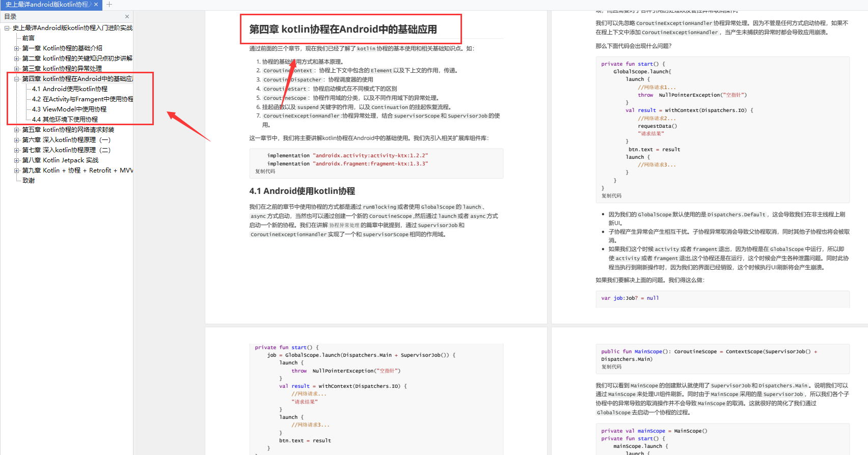Collapse the root 史上最详Android版kotlin协程入门进阶实战 node

tap(7, 28)
